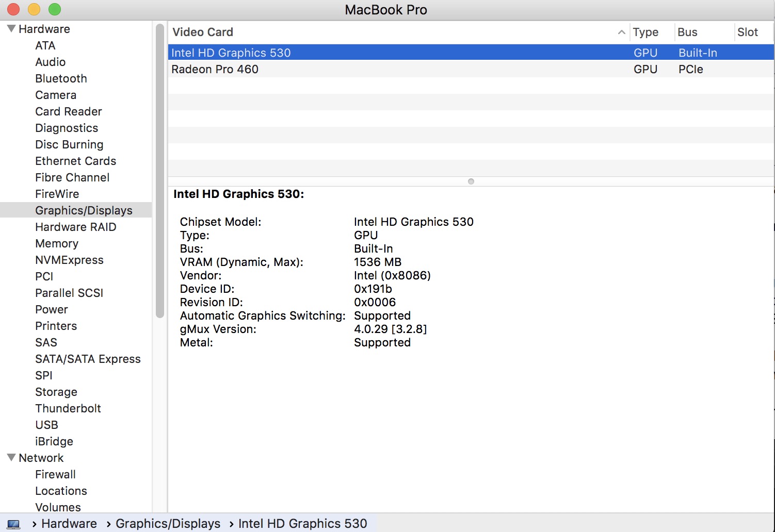Open Hardware RAID entry

(x=76, y=227)
